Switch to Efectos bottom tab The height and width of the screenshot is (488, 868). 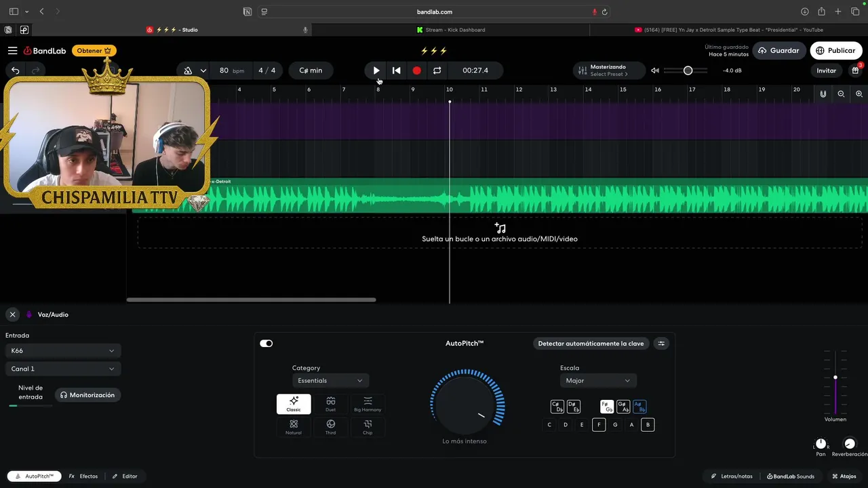tap(83, 476)
